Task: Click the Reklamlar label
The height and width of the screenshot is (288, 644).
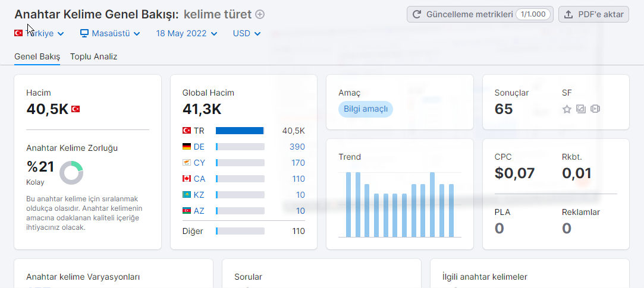Action: point(581,212)
